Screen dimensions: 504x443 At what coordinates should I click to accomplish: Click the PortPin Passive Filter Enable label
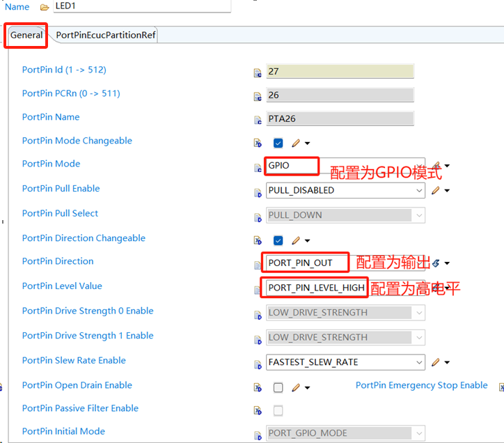80,408
